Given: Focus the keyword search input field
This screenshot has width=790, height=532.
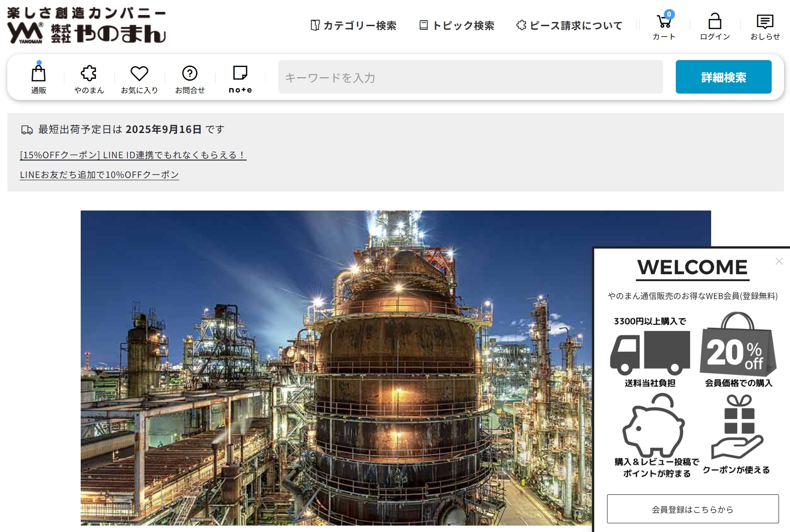Looking at the screenshot, I should coord(470,77).
